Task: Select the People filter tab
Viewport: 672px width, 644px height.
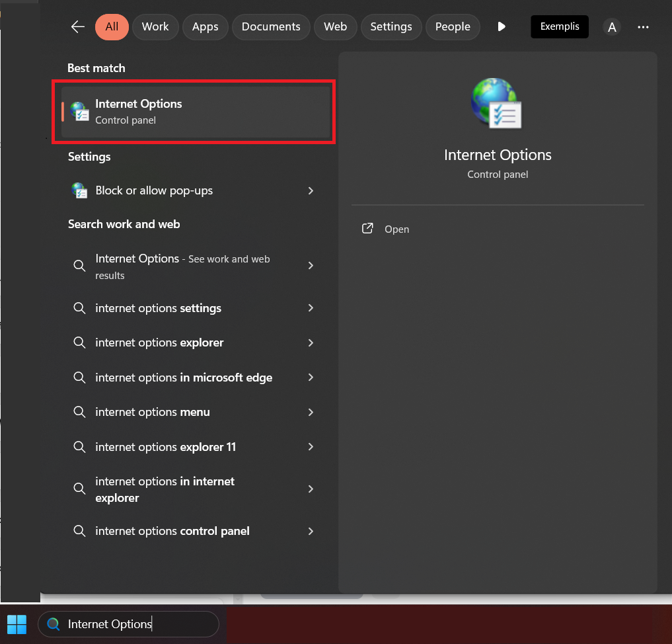Action: pyautogui.click(x=453, y=27)
